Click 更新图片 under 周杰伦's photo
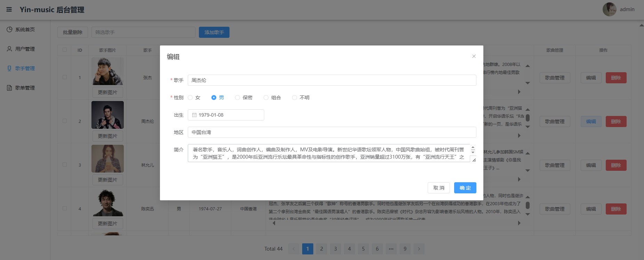Screen dimensions: 644x260 (108, 136)
